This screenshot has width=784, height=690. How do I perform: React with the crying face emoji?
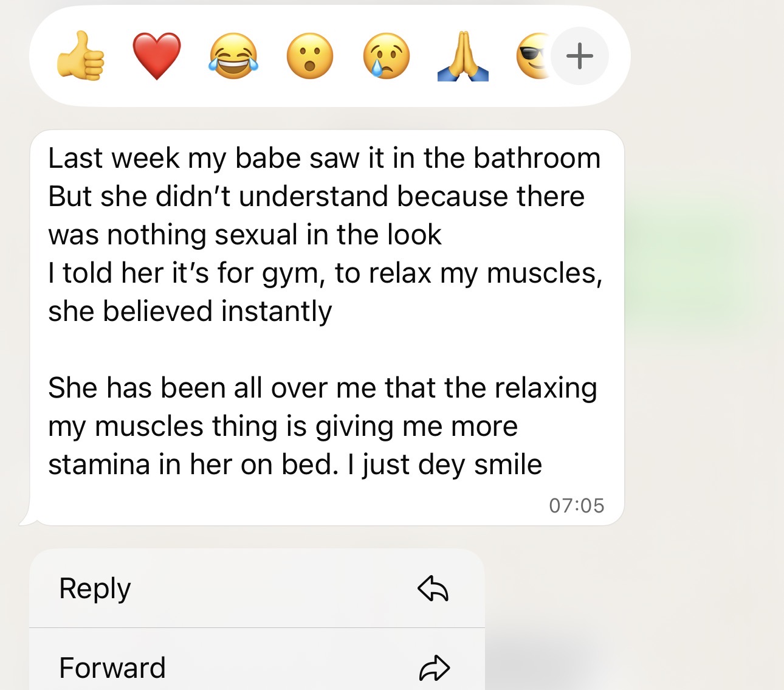(x=388, y=55)
